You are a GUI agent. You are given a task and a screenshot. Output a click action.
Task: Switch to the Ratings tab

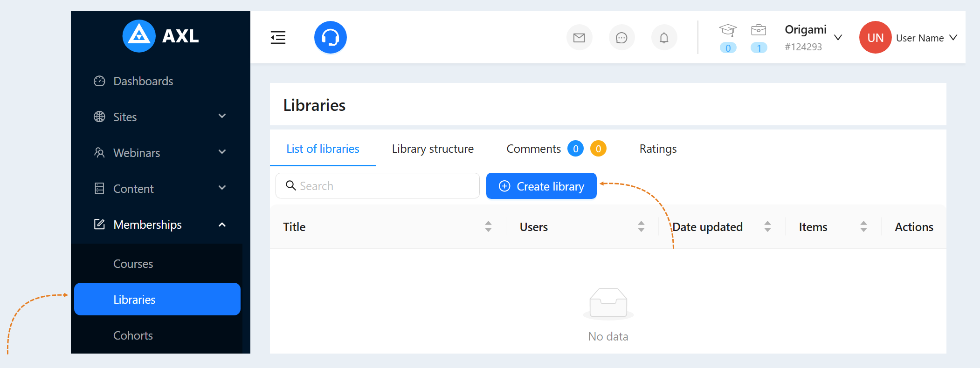click(x=658, y=149)
